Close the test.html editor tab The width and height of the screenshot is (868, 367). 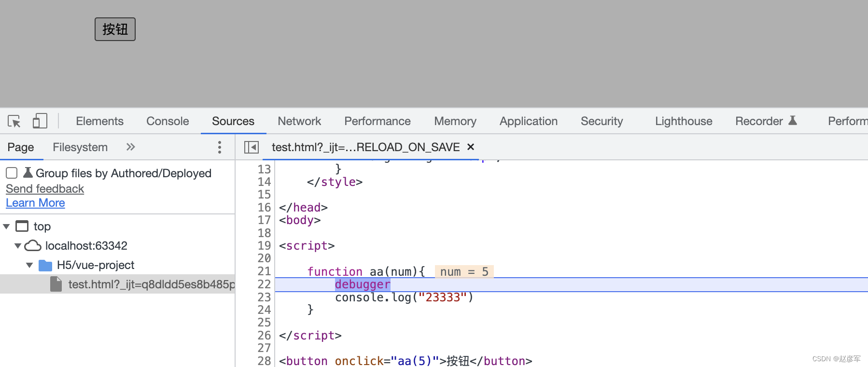click(471, 147)
